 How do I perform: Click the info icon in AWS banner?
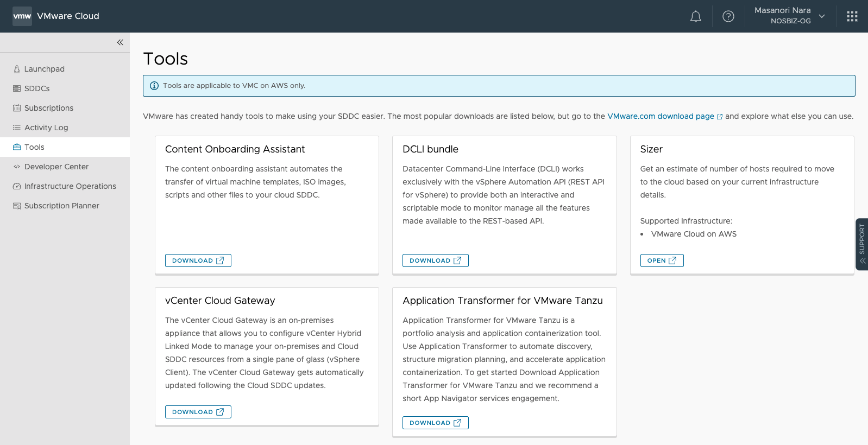tap(154, 86)
